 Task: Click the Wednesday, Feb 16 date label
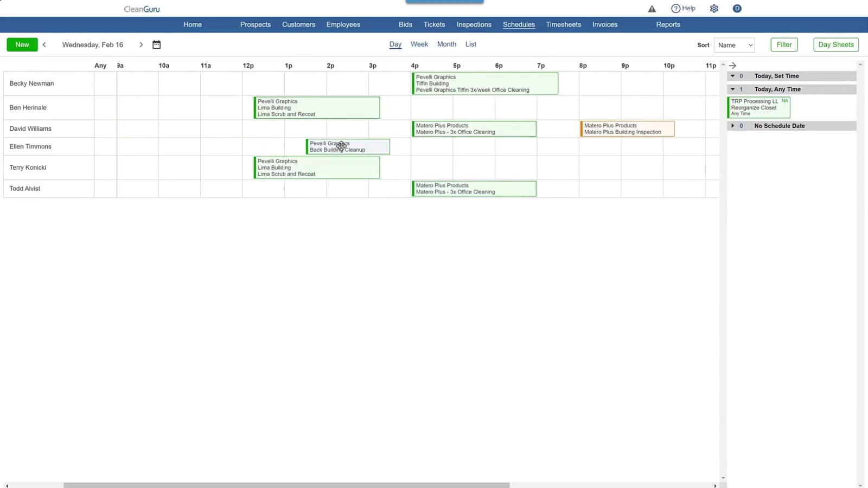(x=93, y=44)
